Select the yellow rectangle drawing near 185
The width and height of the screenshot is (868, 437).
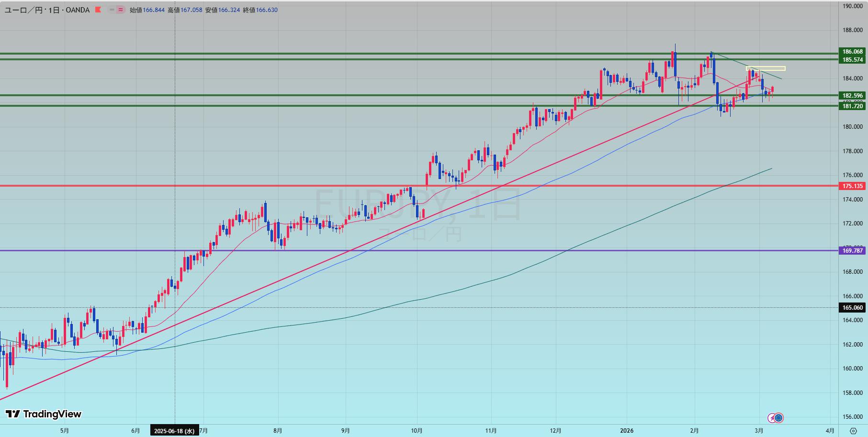click(765, 68)
